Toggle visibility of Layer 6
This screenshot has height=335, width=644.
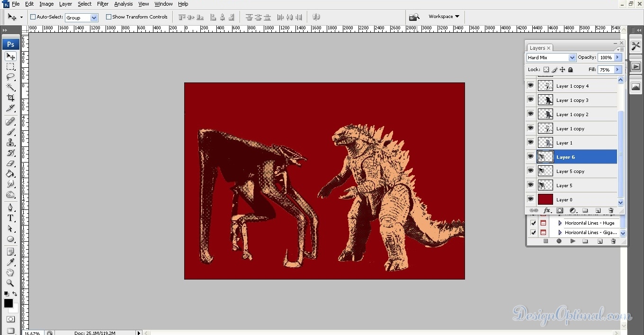(530, 157)
